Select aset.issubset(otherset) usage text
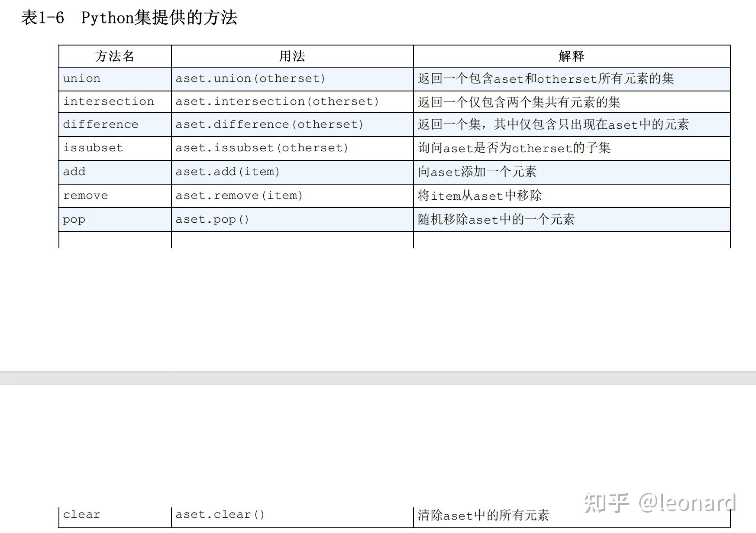 (262, 148)
